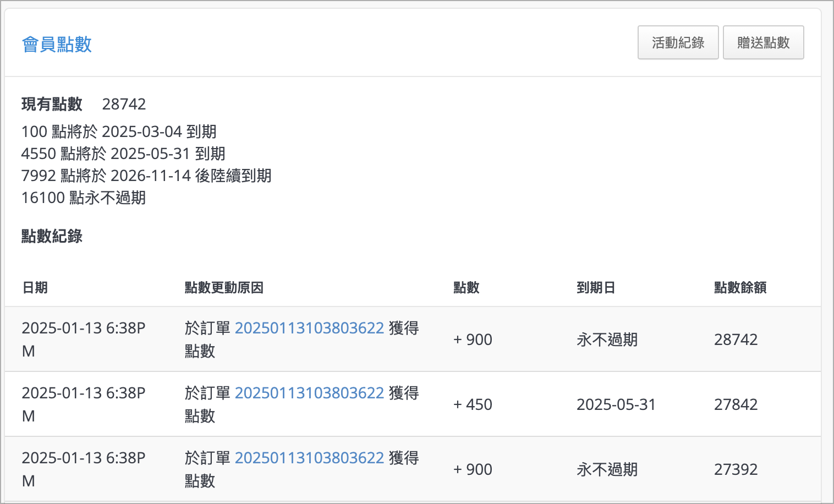Select the 現有點數 label
The image size is (834, 504).
(x=52, y=104)
